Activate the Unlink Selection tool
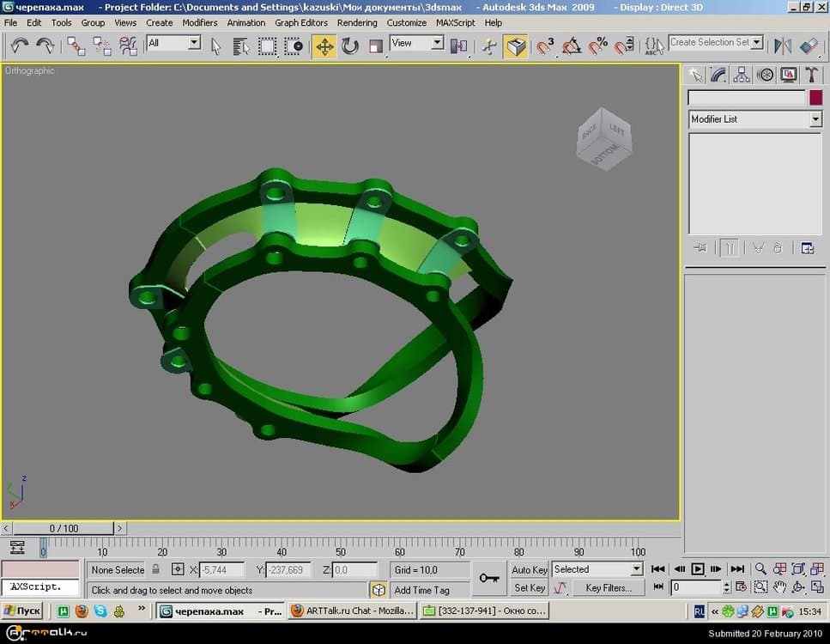The image size is (830, 644). (x=101, y=46)
